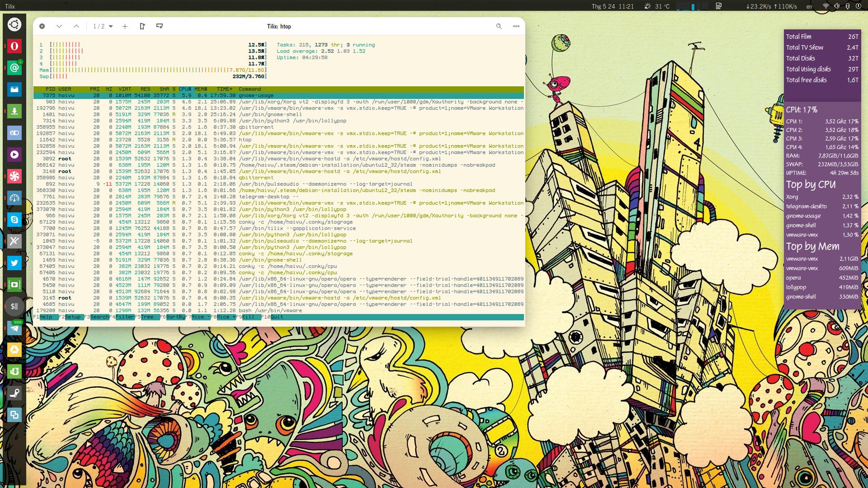The width and height of the screenshot is (868, 488).
Task: Sort htop by the CPU% column header
Action: [x=185, y=89]
